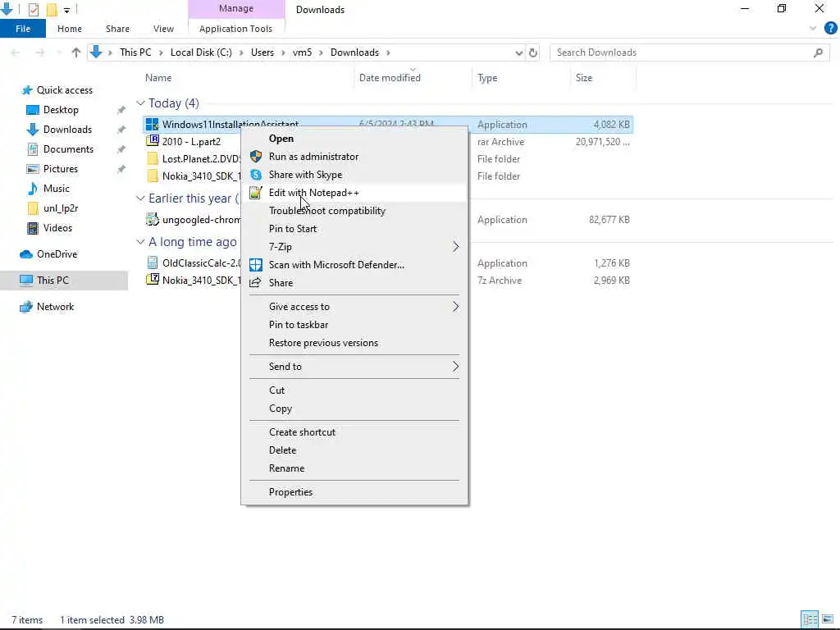
Task: Expand the Give access to submenu
Action: (456, 307)
